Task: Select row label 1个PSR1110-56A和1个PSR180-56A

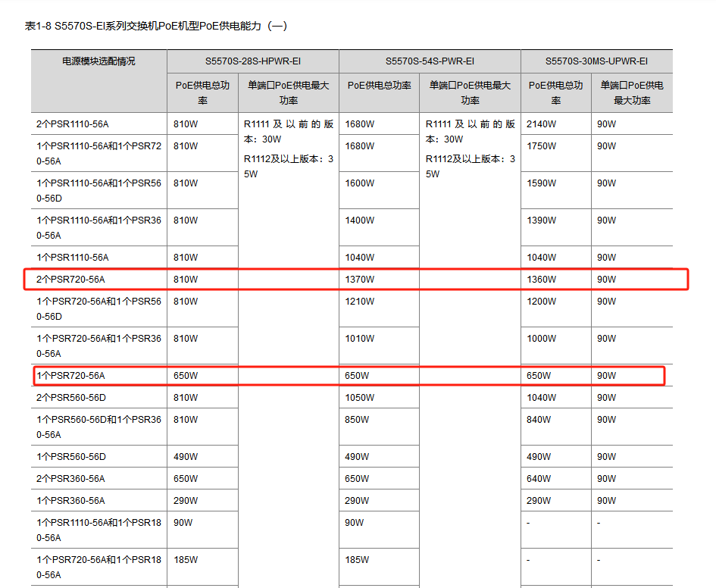Action: (x=99, y=530)
